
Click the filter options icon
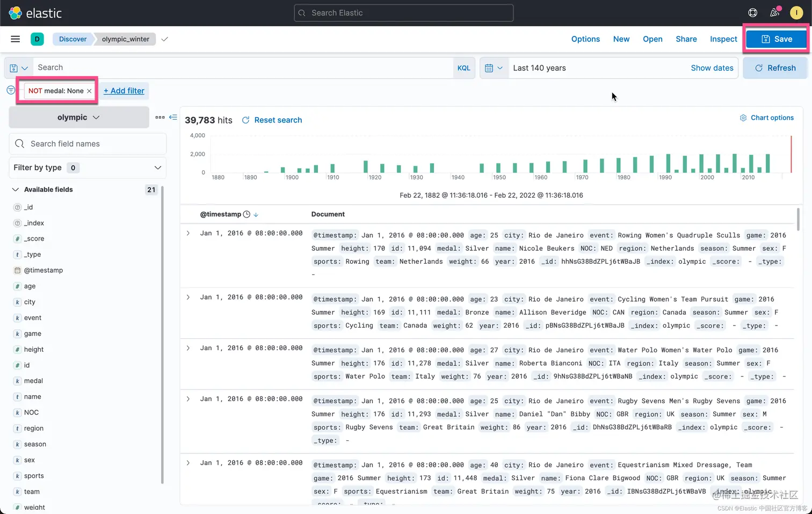tap(11, 90)
